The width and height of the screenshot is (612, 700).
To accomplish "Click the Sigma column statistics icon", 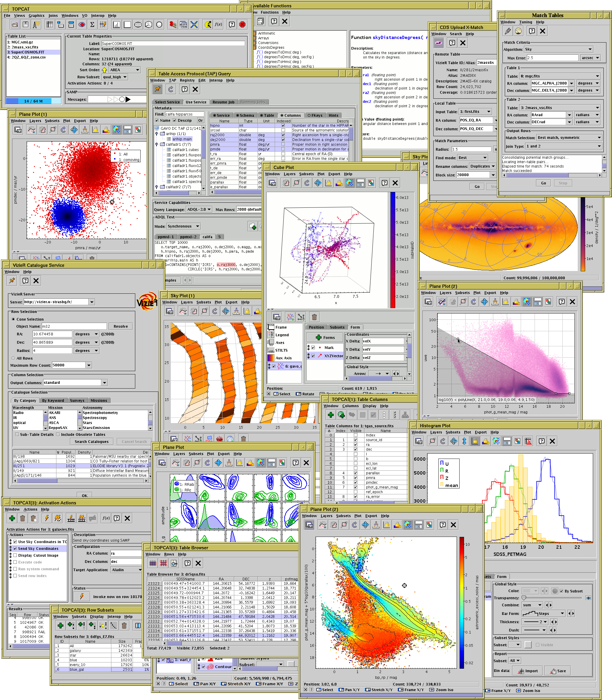I will pos(92,25).
